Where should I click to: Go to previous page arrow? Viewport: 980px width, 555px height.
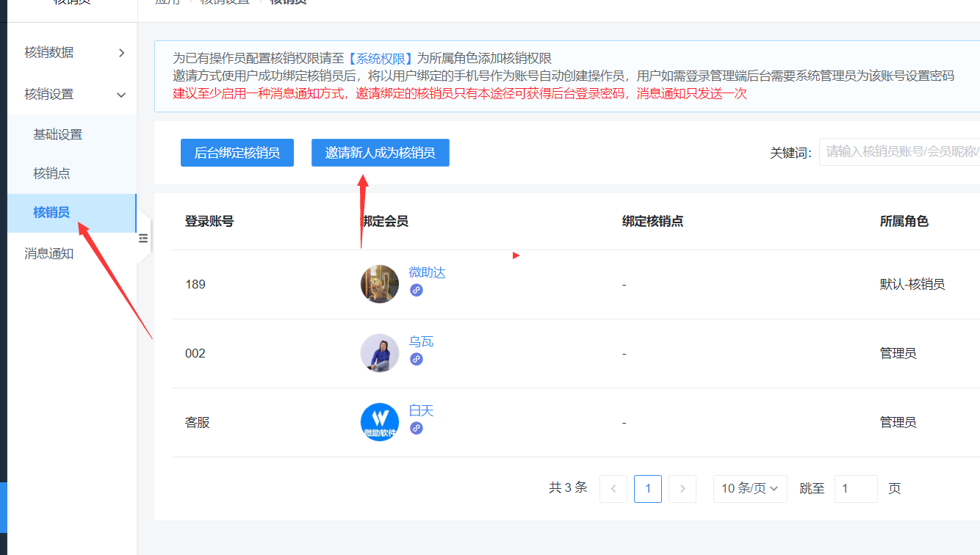click(613, 488)
